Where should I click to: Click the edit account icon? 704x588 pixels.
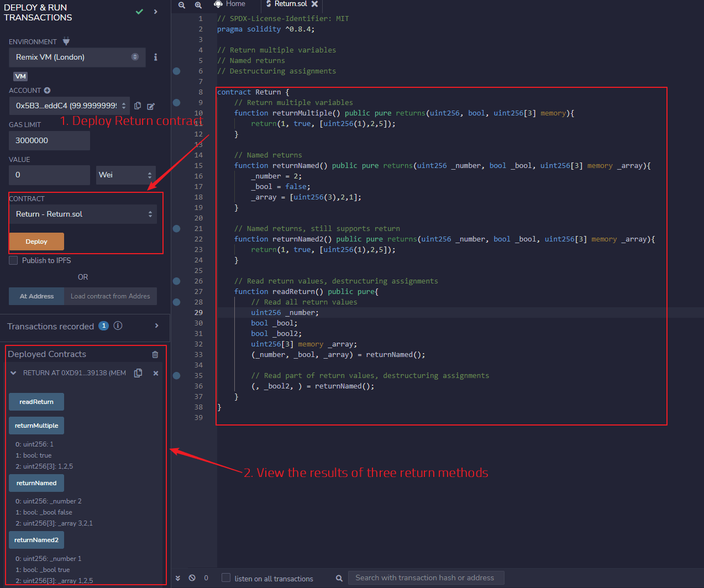pyautogui.click(x=151, y=106)
